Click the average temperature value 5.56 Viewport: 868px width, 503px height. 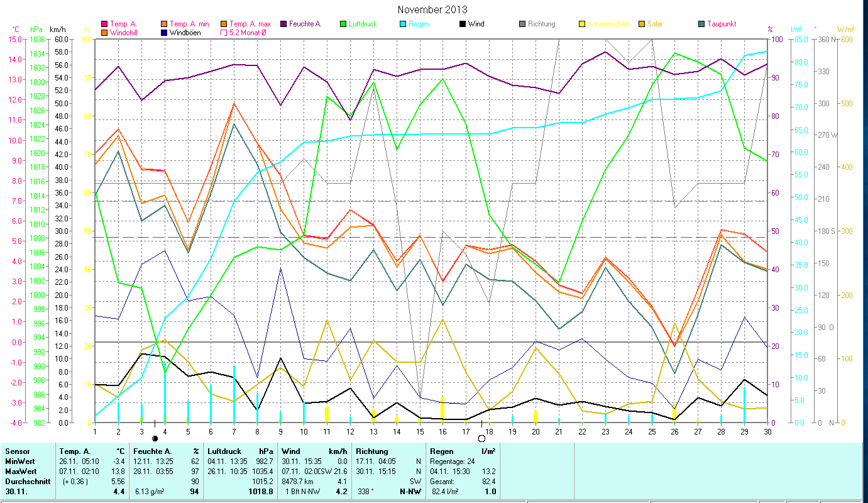pyautogui.click(x=119, y=481)
